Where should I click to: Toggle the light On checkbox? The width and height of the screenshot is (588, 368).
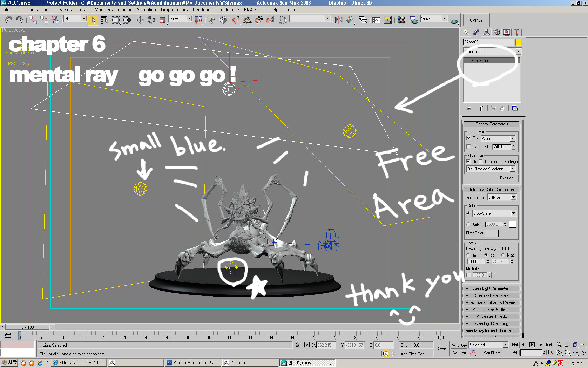tap(468, 138)
